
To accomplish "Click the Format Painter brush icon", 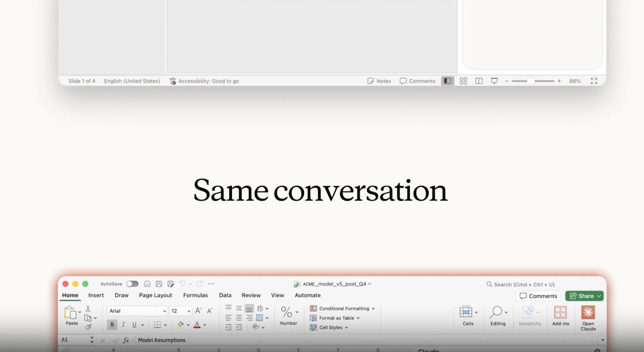I will point(88,327).
